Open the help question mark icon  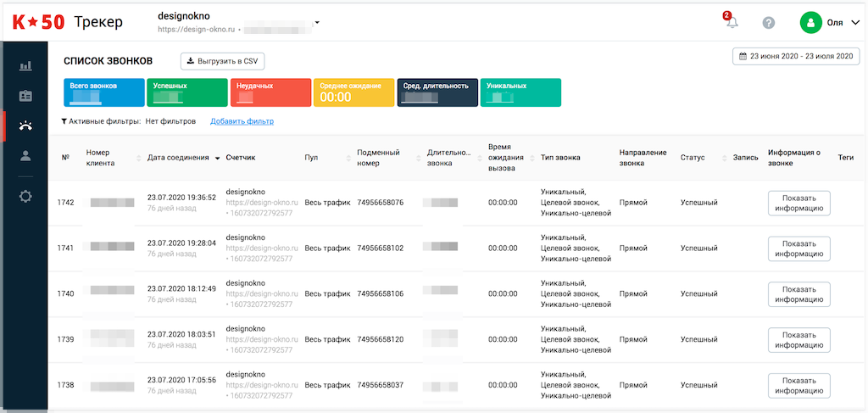pyautogui.click(x=768, y=23)
